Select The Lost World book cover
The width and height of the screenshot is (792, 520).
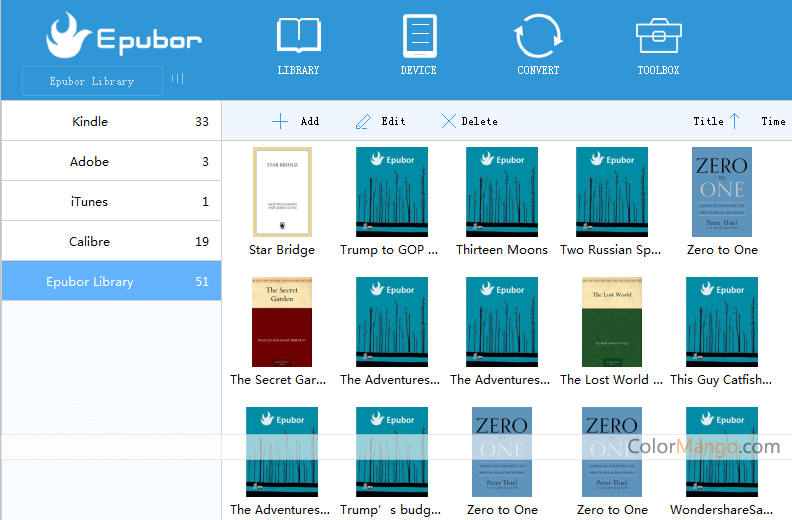tap(611, 322)
